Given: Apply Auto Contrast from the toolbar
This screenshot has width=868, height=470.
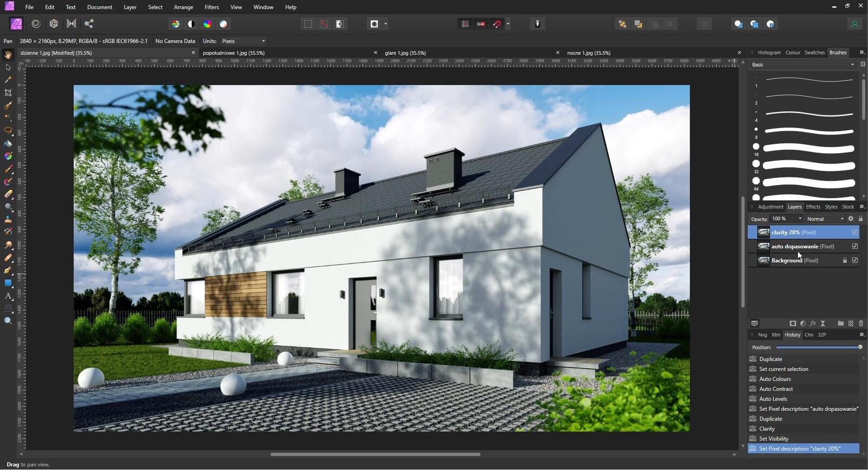Looking at the screenshot, I should click(x=192, y=24).
